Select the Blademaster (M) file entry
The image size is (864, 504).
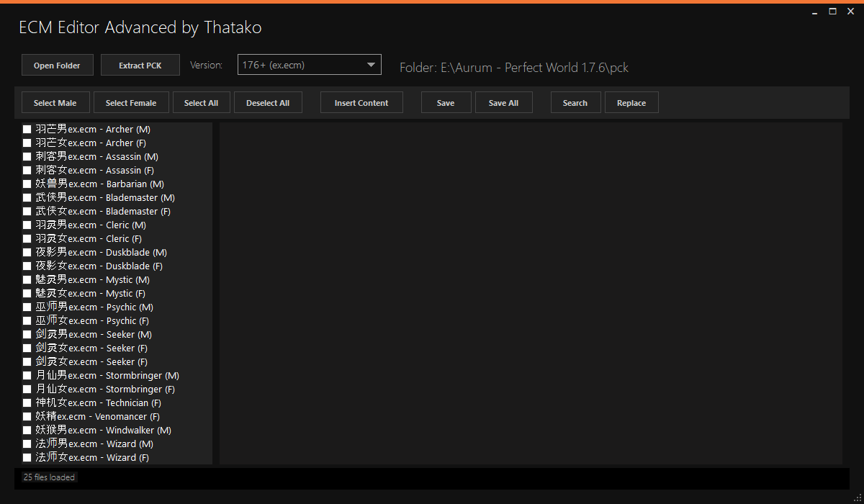click(105, 198)
